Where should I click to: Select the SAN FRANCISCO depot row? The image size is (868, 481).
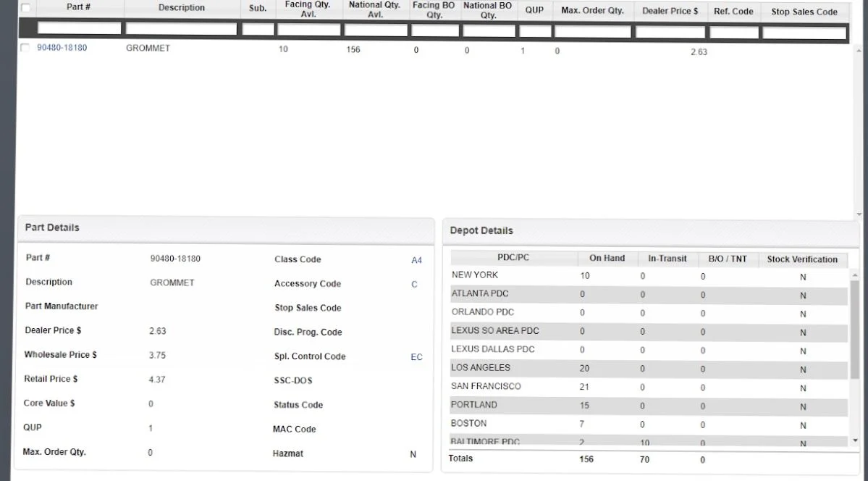(649, 388)
